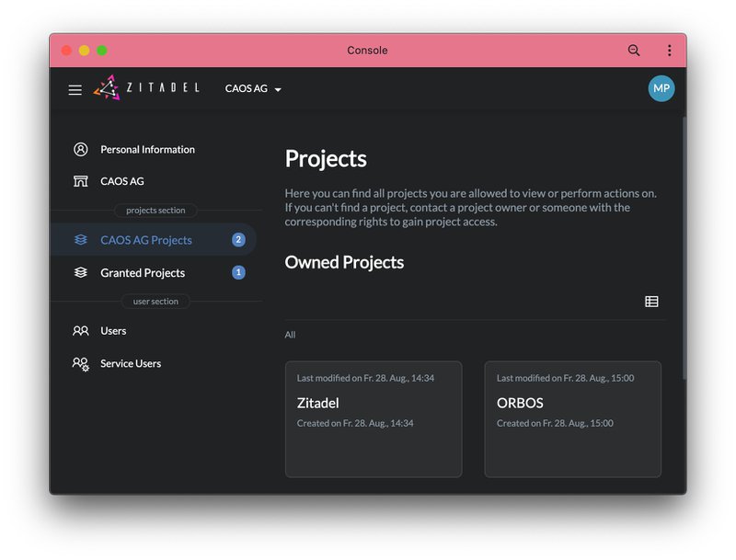Open the ORBOS project card

[573, 419]
